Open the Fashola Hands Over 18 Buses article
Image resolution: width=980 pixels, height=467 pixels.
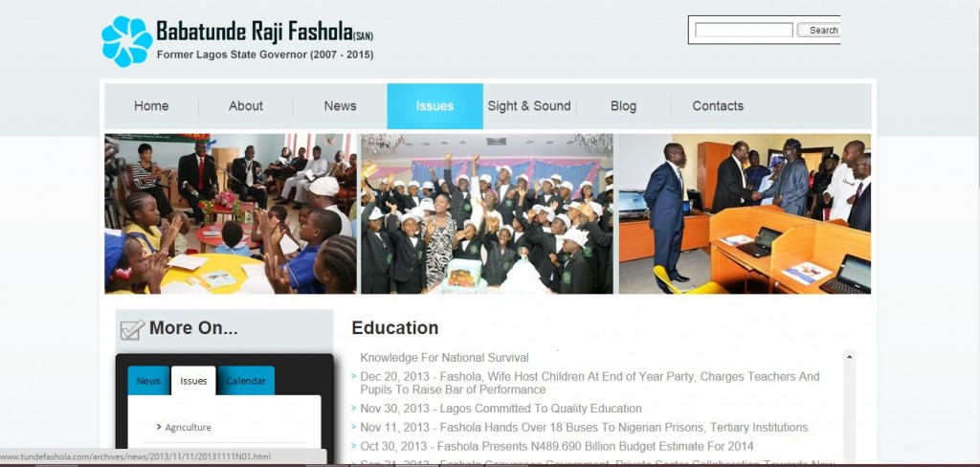coord(584,428)
